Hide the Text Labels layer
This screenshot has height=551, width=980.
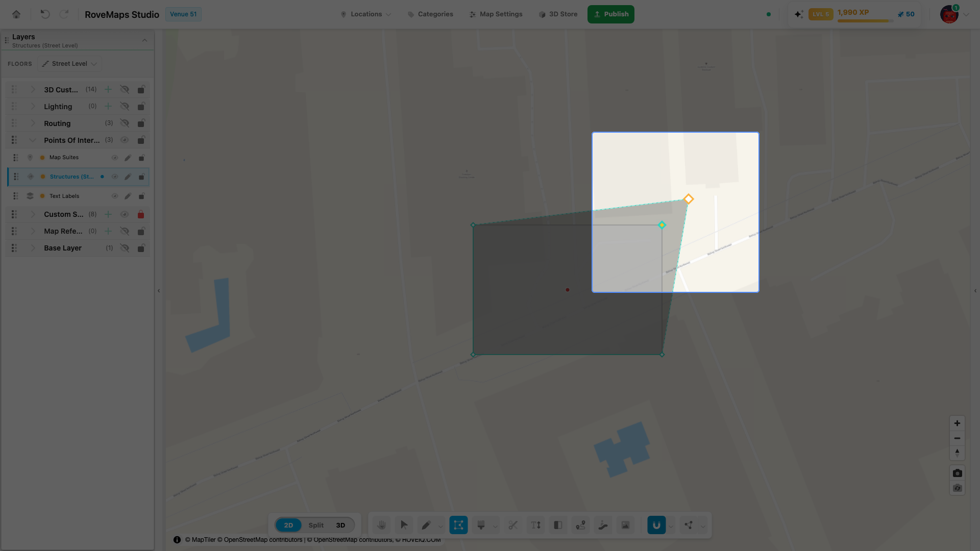click(x=115, y=196)
